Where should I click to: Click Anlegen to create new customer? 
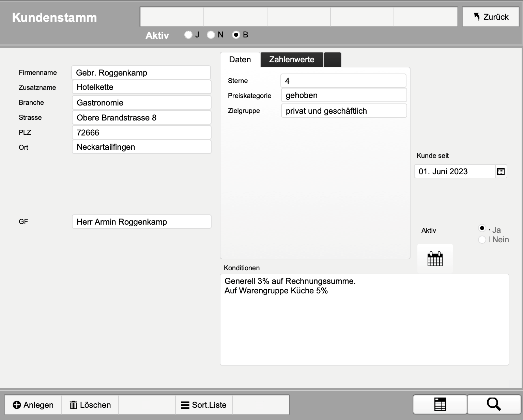[x=33, y=405]
